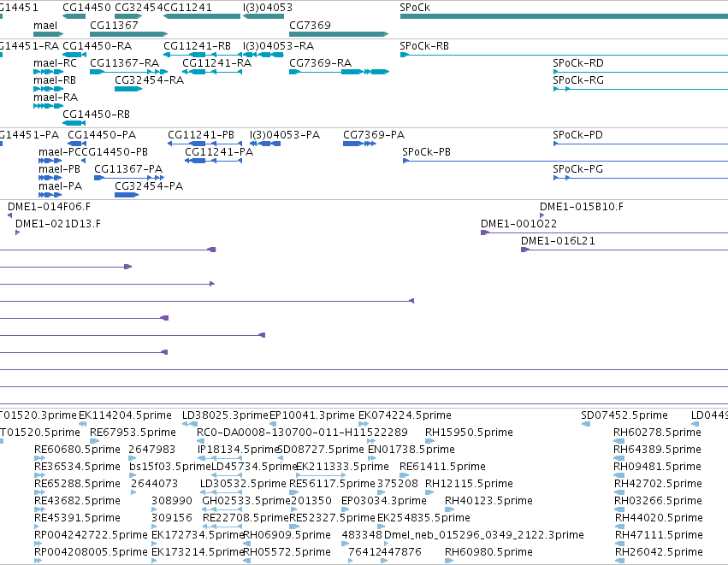The width and height of the screenshot is (728, 565).
Task: Click the CG14450-RB transcript label
Action: [x=96, y=115]
